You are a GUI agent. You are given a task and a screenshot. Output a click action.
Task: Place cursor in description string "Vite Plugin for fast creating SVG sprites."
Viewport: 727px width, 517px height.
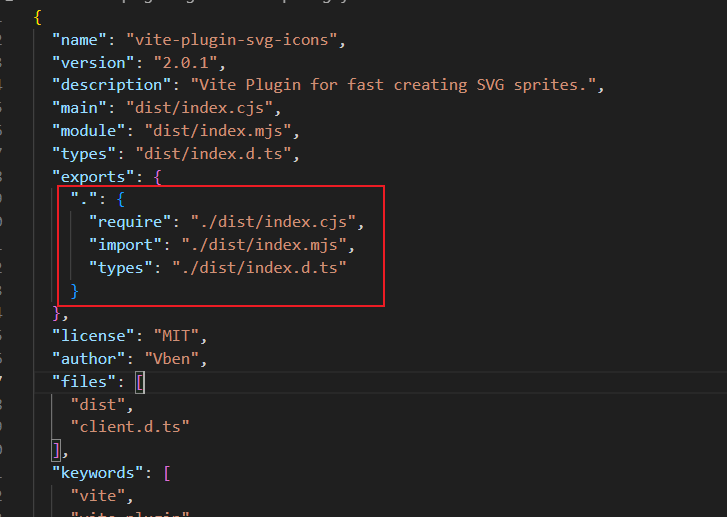(394, 85)
